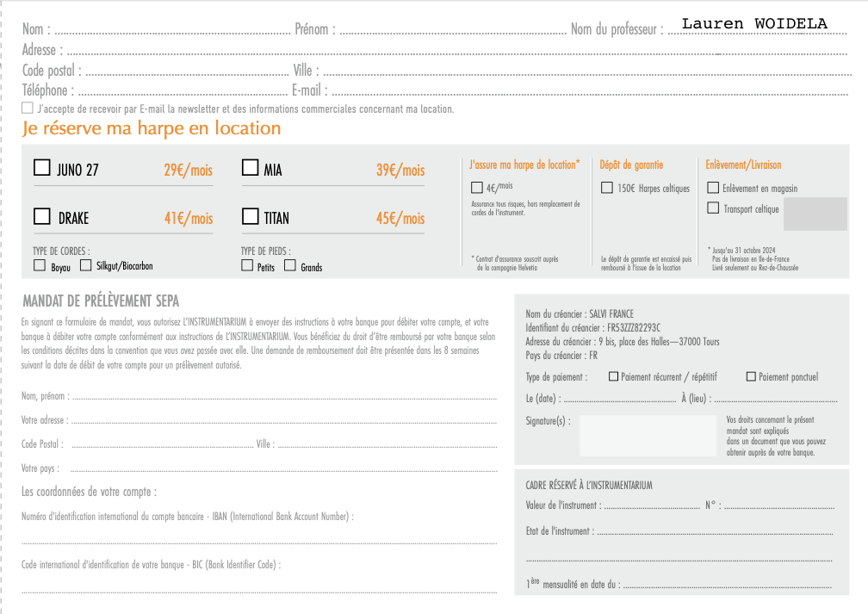Click the top Code postal field

[x=185, y=71]
